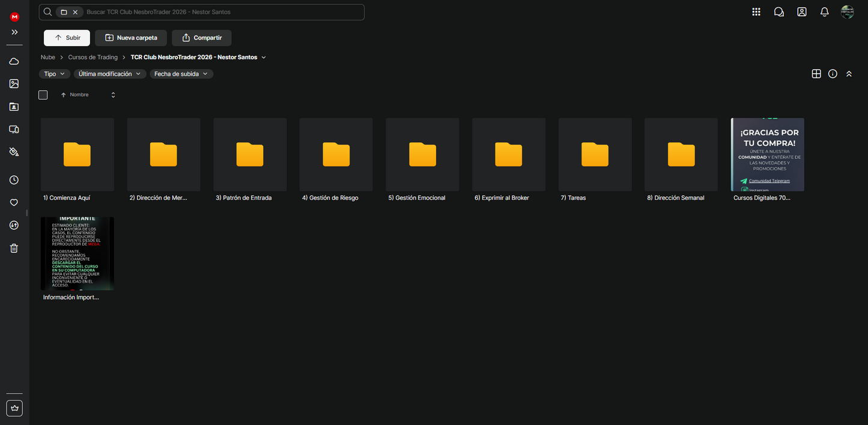The height and width of the screenshot is (425, 868).
Task: Open the notifications bell icon
Action: pos(824,12)
